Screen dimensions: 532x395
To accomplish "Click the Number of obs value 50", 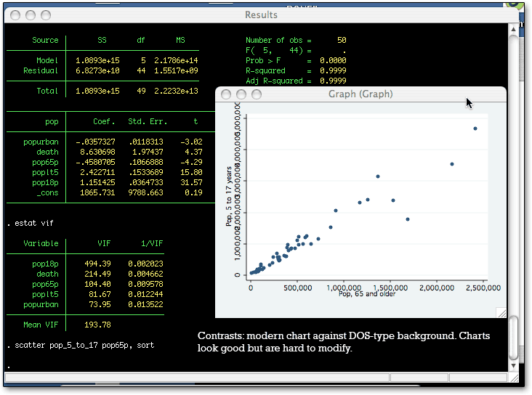I will tap(342, 40).
